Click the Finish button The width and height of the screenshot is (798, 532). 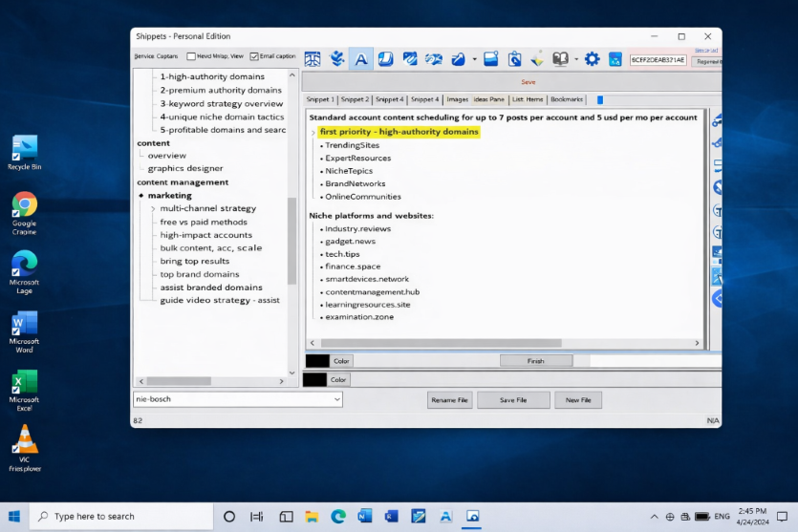click(536, 361)
